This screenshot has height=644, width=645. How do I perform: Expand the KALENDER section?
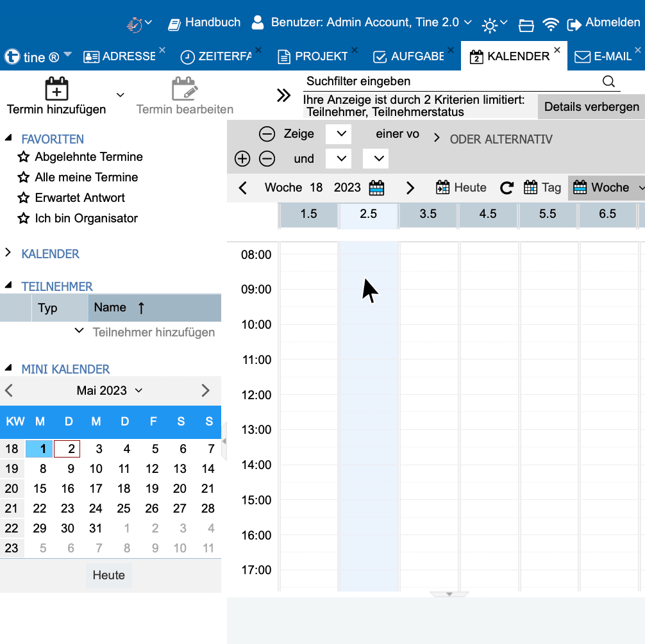[x=50, y=254]
